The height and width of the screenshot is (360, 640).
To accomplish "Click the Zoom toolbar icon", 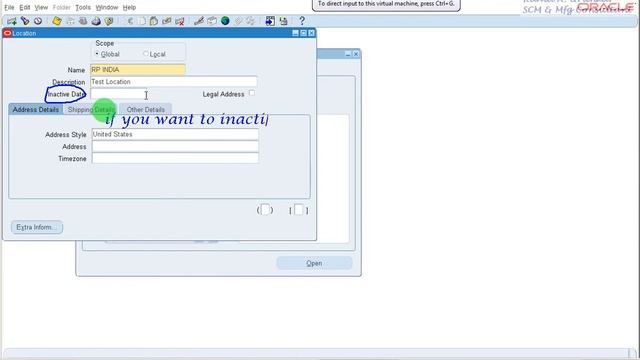I will coord(212,21).
